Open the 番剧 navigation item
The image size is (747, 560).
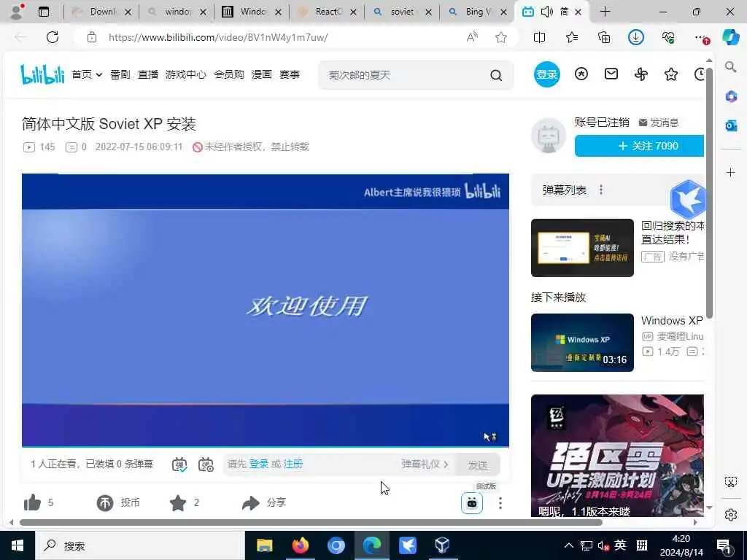tap(120, 74)
